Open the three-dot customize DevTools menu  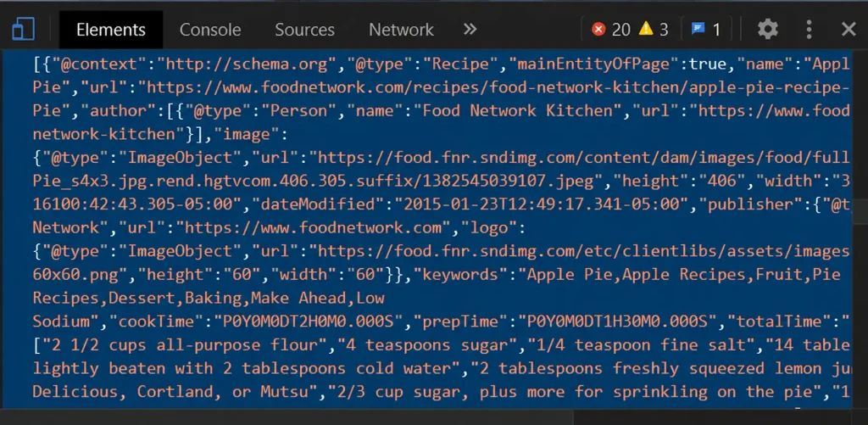point(809,30)
